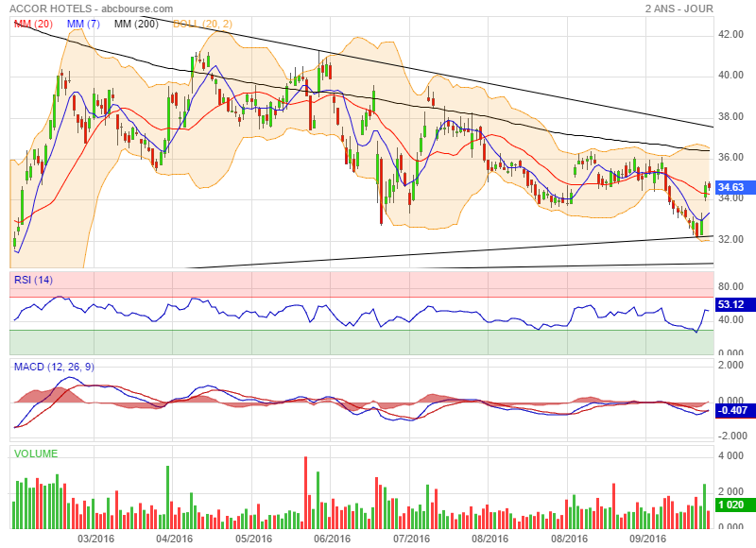Click the 40.00 label on the price axis

point(730,76)
